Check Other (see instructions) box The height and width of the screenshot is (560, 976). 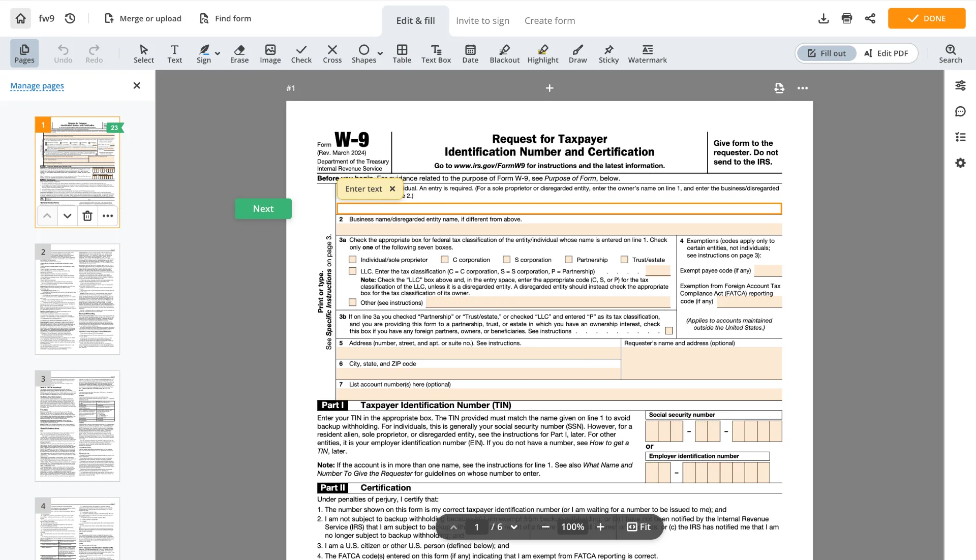352,302
